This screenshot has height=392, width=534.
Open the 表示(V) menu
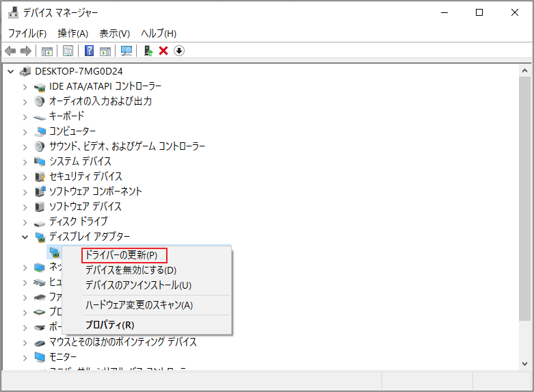pos(114,34)
